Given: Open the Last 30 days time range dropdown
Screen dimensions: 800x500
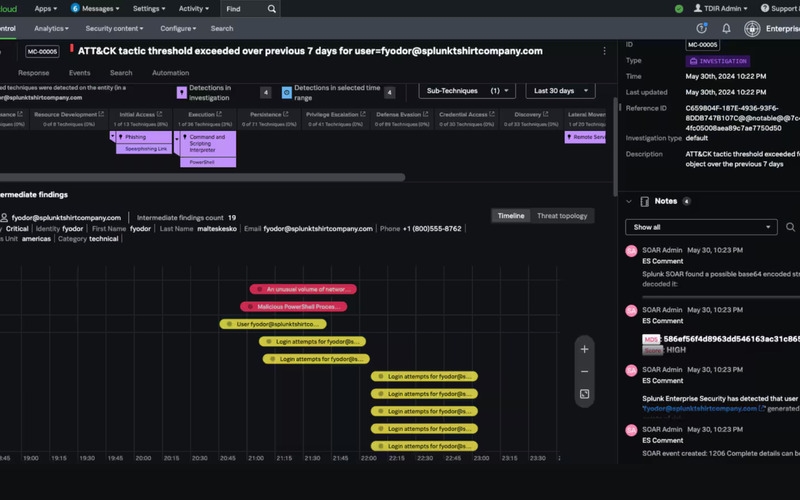Looking at the screenshot, I should [560, 91].
